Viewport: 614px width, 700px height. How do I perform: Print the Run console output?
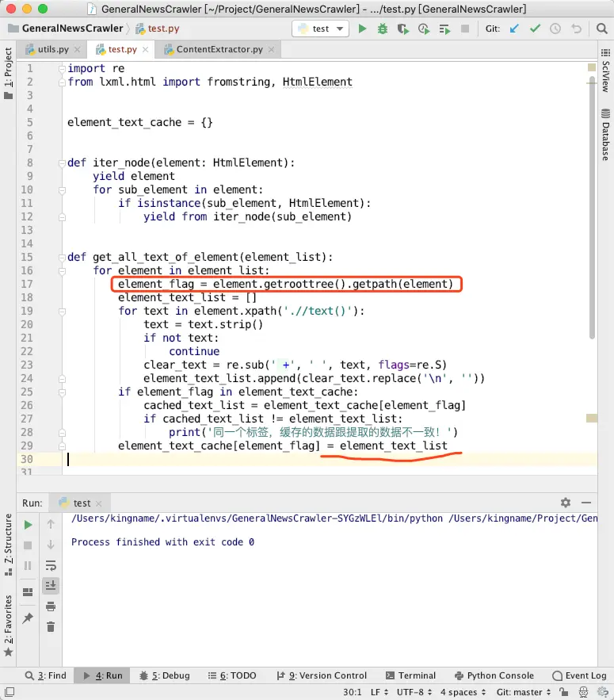[x=51, y=606]
